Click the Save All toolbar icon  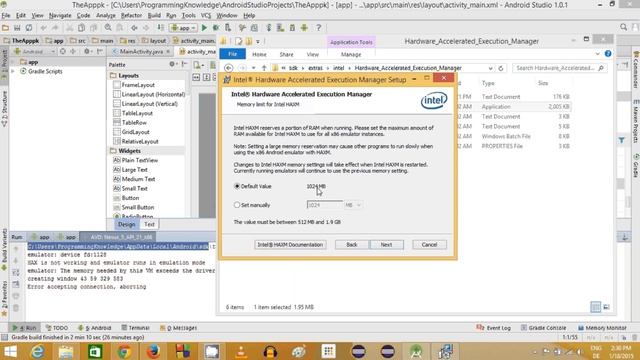(17, 28)
